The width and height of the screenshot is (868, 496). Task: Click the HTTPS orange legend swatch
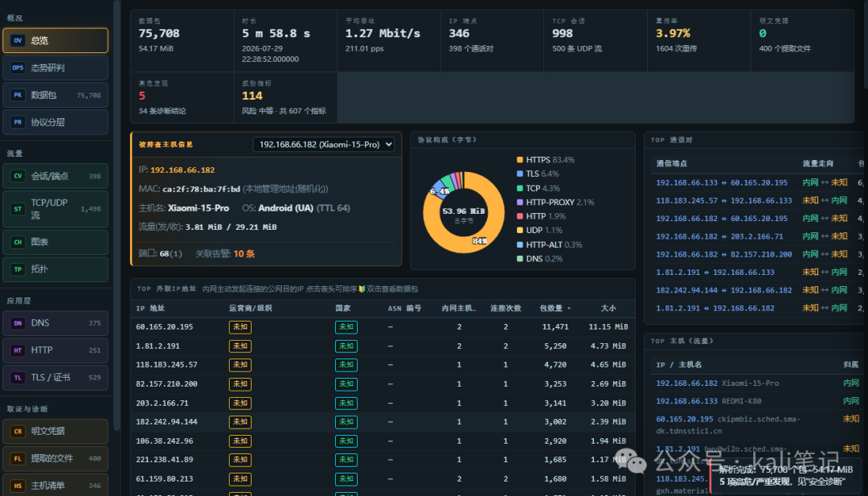tap(520, 160)
